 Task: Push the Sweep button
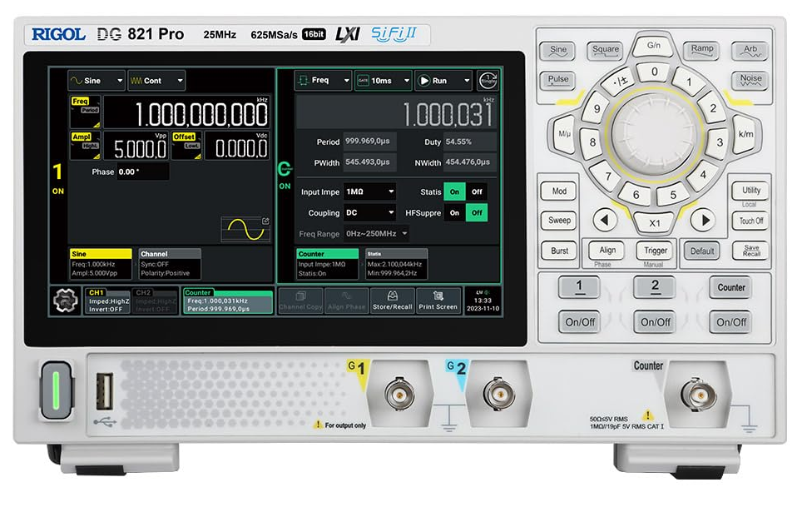pos(559,221)
